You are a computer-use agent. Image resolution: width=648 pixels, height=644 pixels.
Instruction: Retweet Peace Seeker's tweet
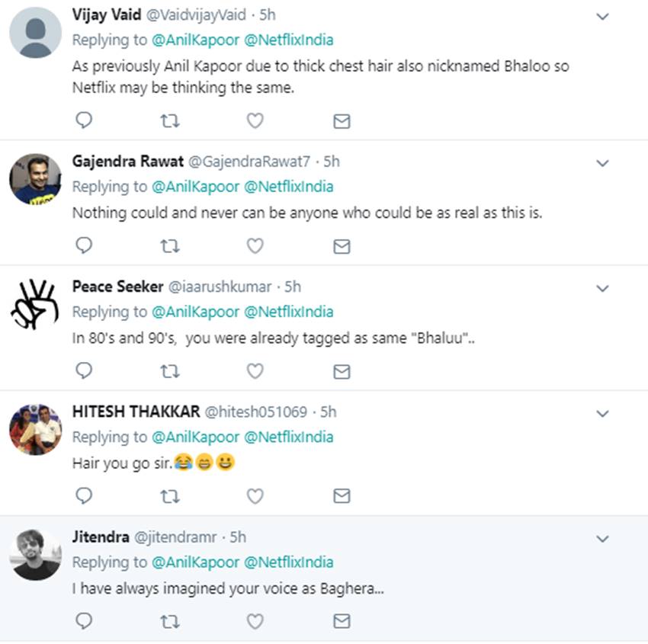170,370
